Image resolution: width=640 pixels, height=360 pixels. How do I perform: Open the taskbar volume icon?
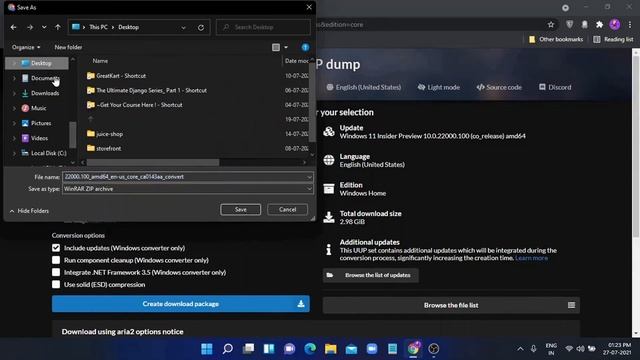[580, 349]
